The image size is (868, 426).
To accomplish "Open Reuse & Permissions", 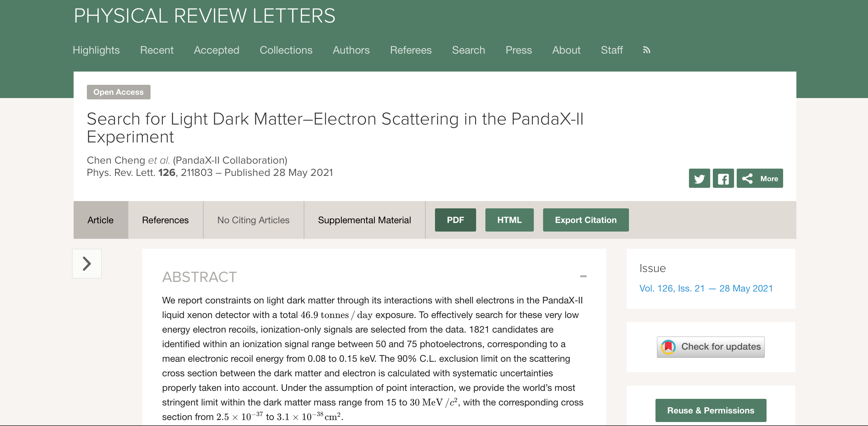I will tap(711, 410).
